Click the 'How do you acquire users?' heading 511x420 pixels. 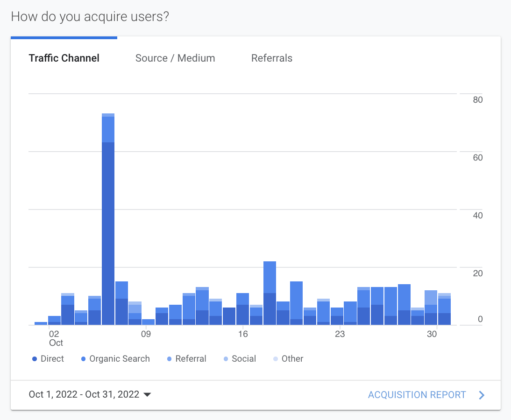pyautogui.click(x=90, y=17)
